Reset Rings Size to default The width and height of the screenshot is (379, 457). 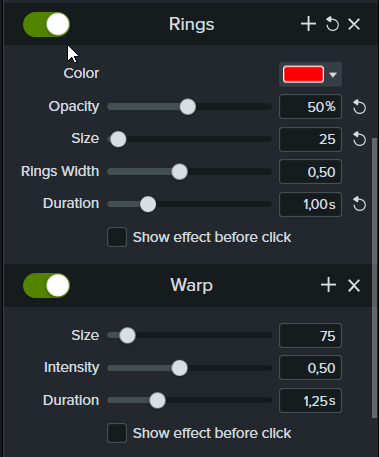359,139
